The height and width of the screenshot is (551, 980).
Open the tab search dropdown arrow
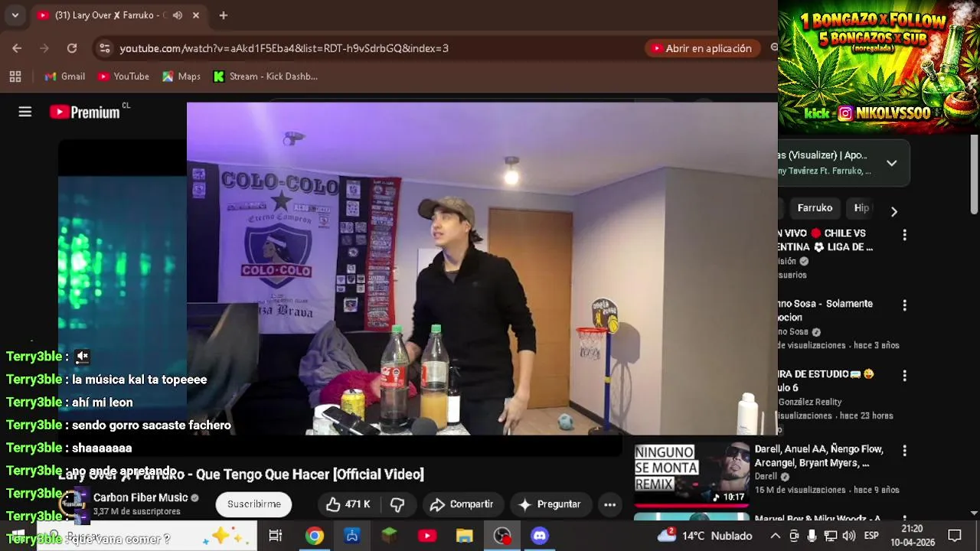pyautogui.click(x=15, y=15)
